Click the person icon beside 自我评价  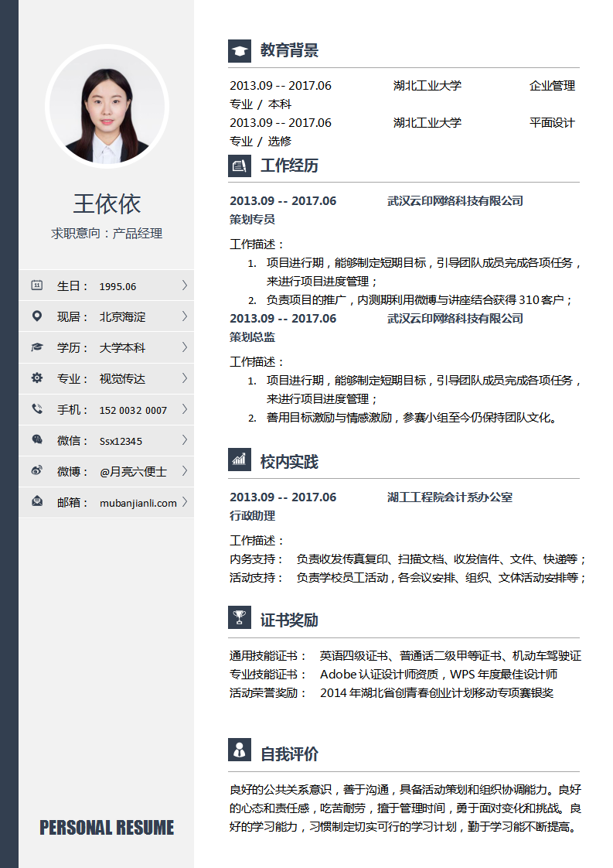tap(240, 750)
